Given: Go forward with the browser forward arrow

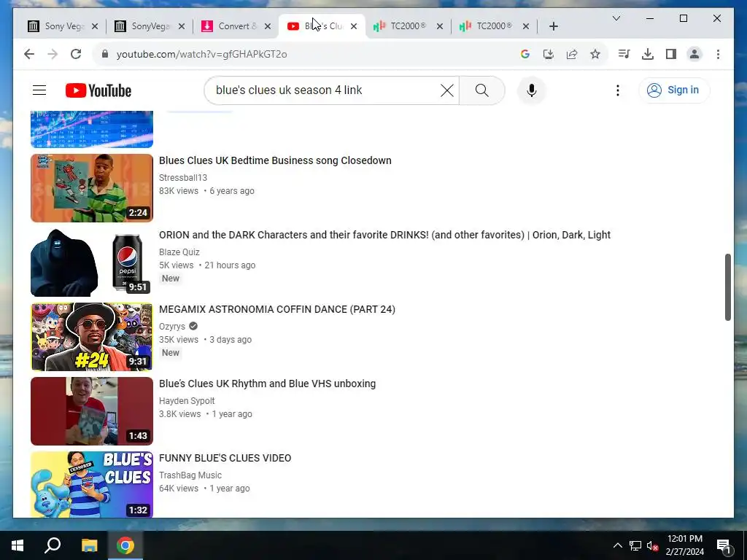Looking at the screenshot, I should [x=53, y=54].
